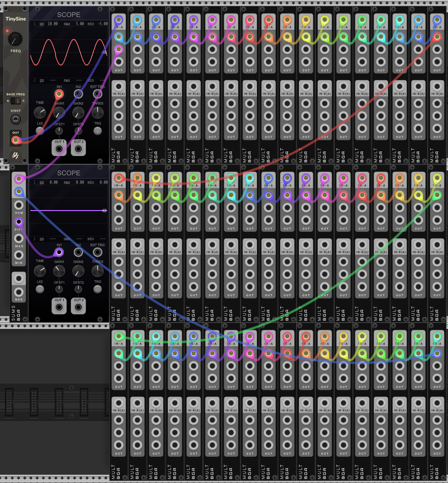Click the GAIN1 knob on the sine-wave SCOPE
This screenshot has height=483, width=448.
59,113
